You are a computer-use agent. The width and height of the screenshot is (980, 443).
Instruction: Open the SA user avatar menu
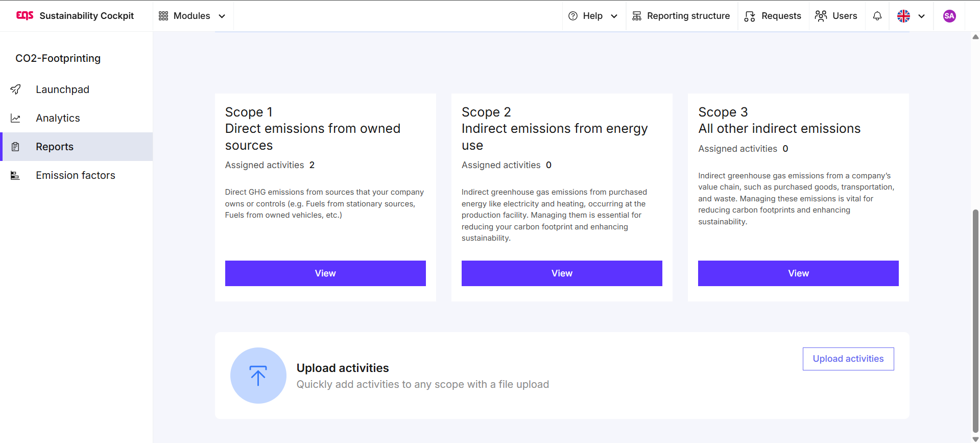click(x=949, y=16)
